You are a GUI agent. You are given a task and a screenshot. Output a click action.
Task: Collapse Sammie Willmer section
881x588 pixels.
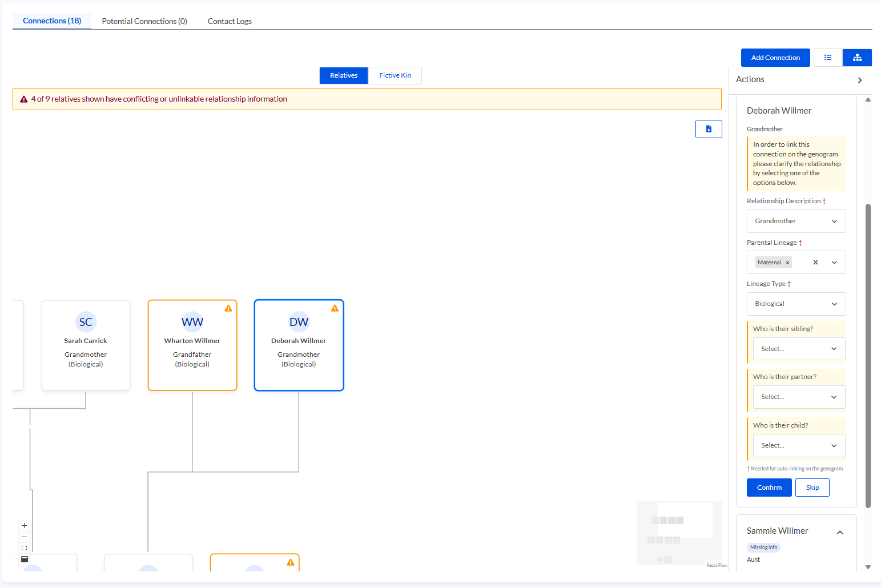click(x=840, y=533)
